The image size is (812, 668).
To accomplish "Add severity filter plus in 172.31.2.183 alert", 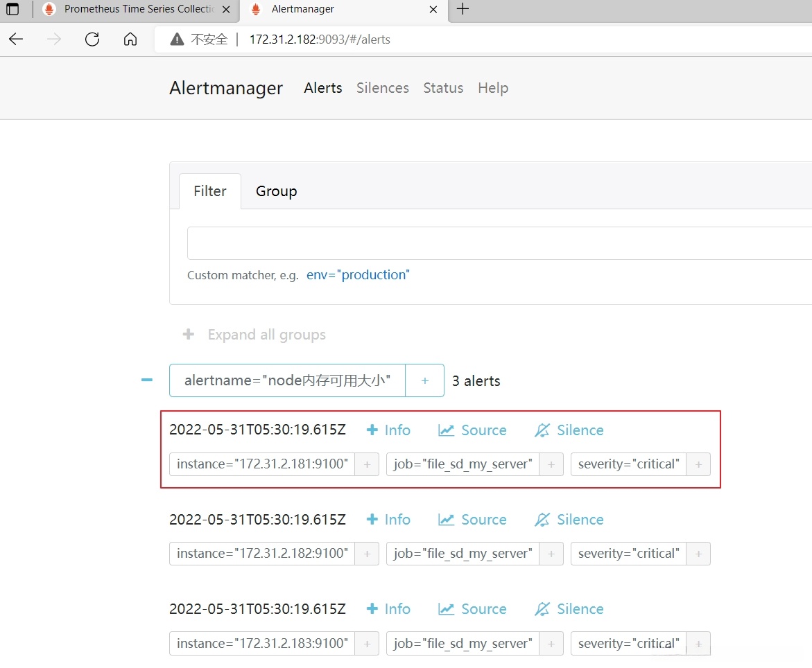I will (x=698, y=643).
